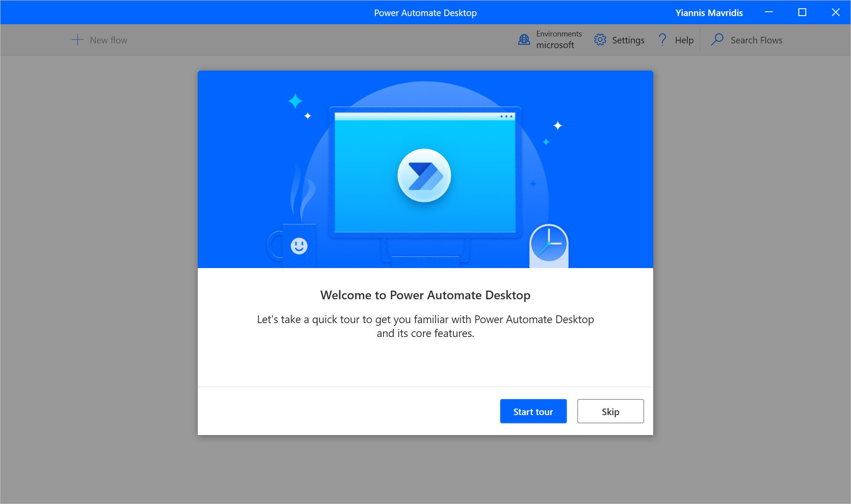
Task: Click the Help question mark icon
Action: [x=662, y=40]
